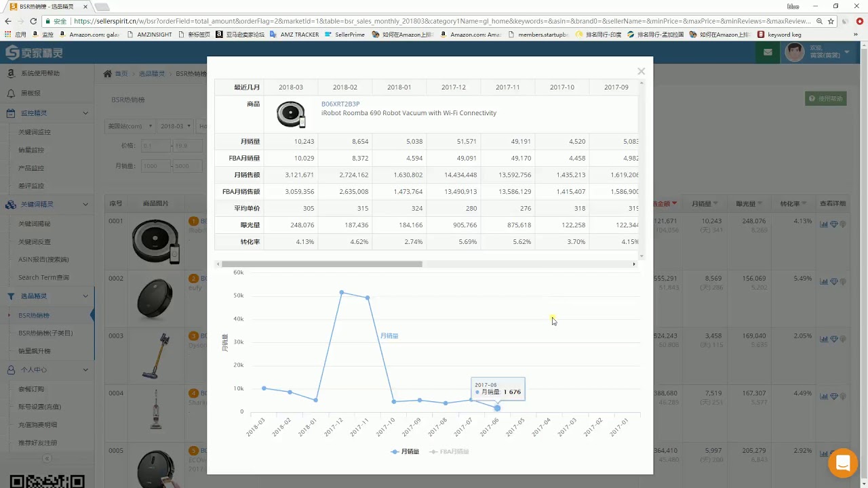Open the orange chat widget button
The image size is (868, 488).
(x=843, y=464)
